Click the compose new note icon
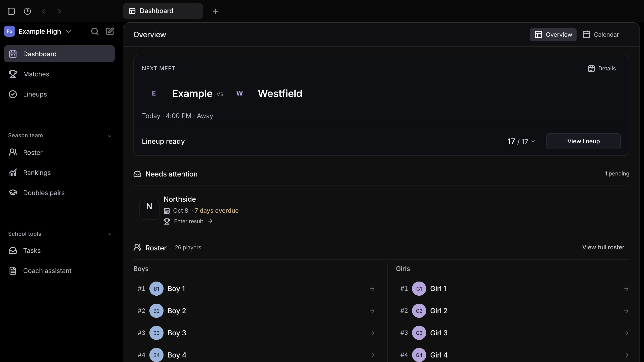The width and height of the screenshot is (644, 362). click(x=110, y=31)
